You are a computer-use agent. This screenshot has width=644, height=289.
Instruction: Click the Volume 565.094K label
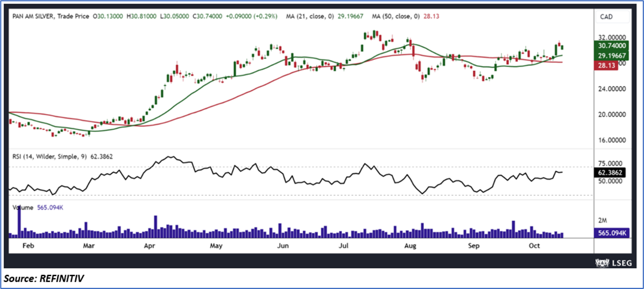(x=37, y=208)
